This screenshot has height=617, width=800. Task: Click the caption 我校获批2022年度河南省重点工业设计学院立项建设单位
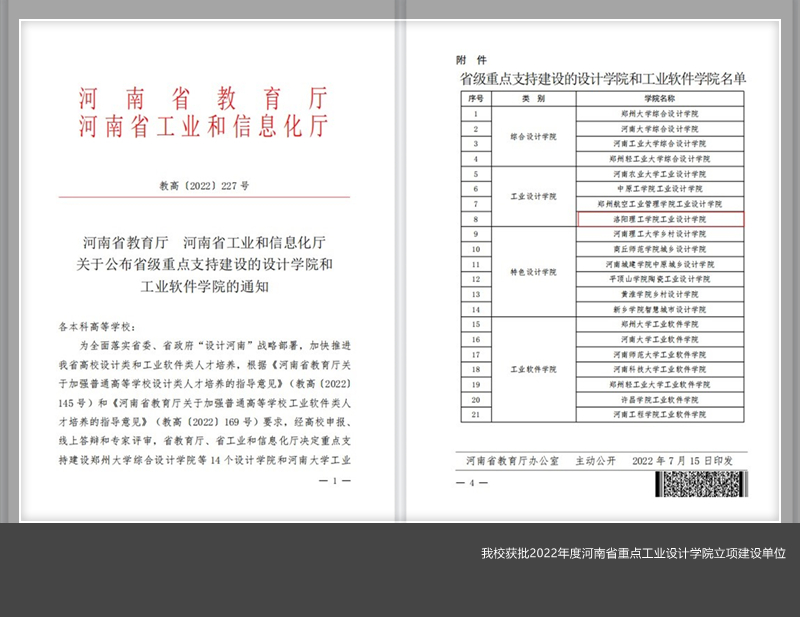coord(633,553)
